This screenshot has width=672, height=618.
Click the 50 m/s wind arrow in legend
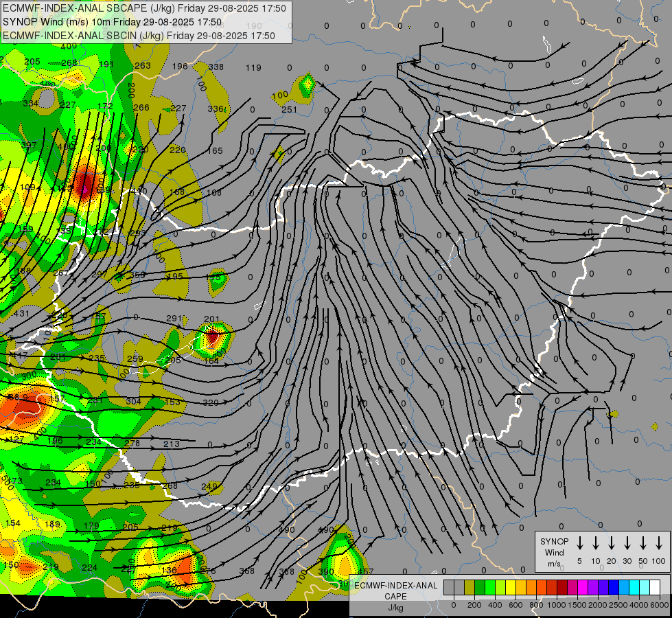643,543
